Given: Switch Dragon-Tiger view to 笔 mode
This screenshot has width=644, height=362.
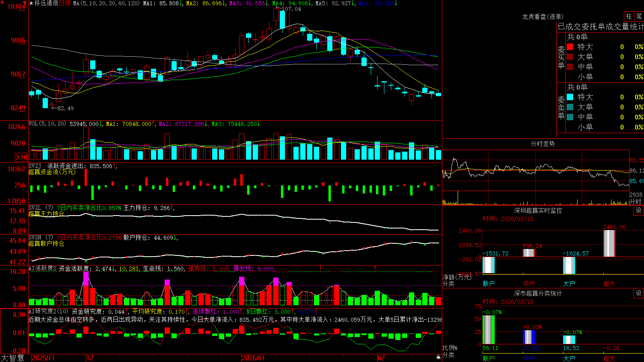Looking at the screenshot, I should (639, 16).
